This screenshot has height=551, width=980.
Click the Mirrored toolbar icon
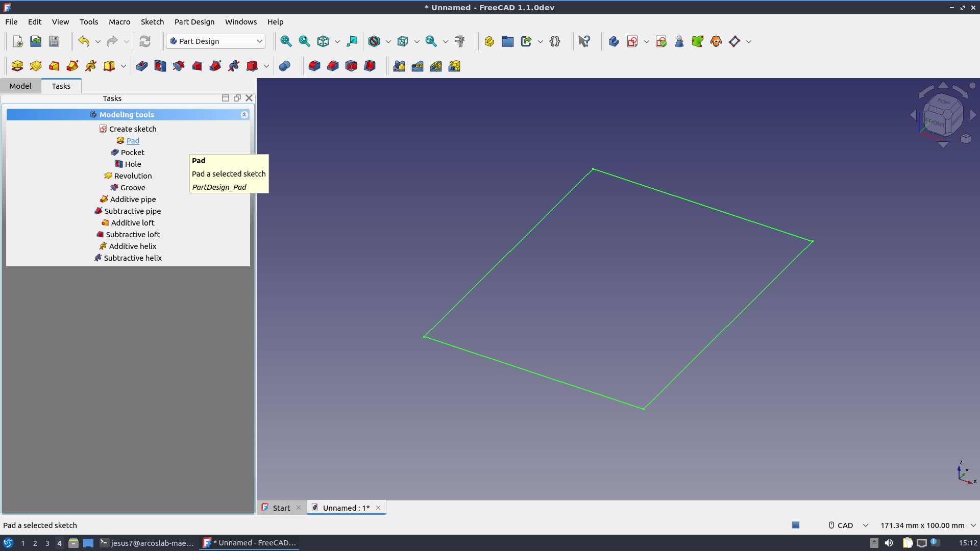[x=399, y=66]
